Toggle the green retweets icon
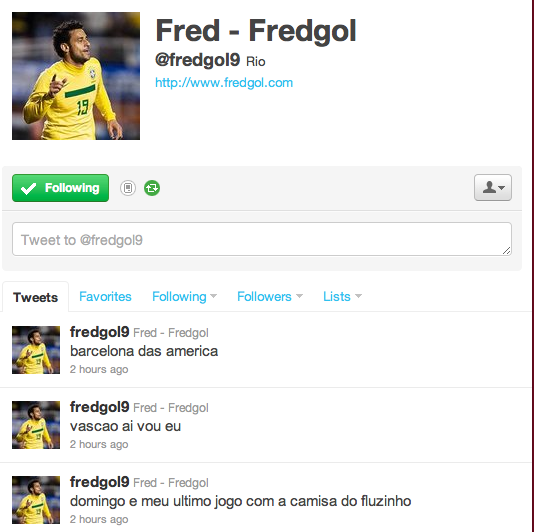The height and width of the screenshot is (532, 534). (x=152, y=188)
